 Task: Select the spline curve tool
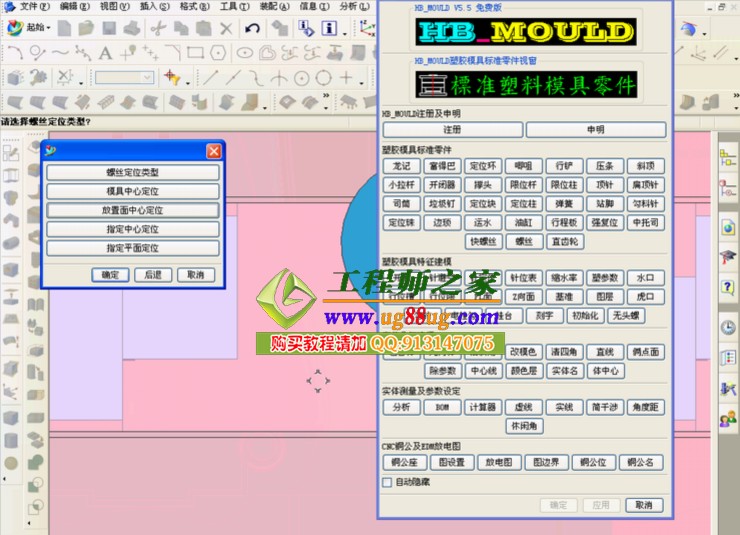point(60,53)
